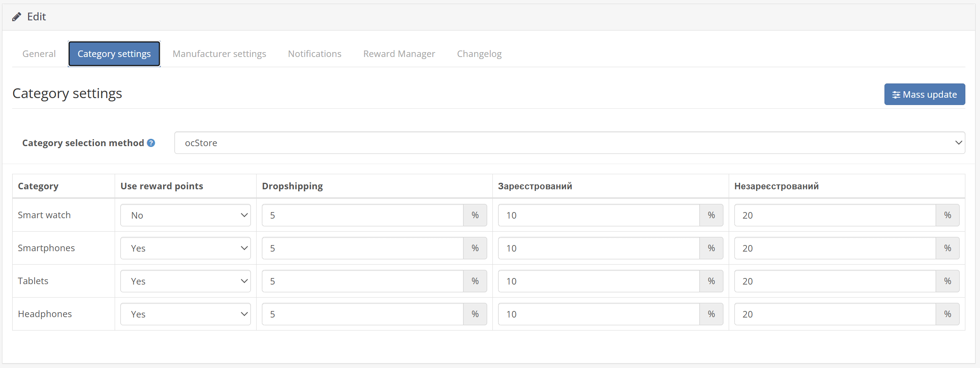980x368 pixels.
Task: Focus Dropshipping field in Smart watch row
Action: [x=363, y=215]
